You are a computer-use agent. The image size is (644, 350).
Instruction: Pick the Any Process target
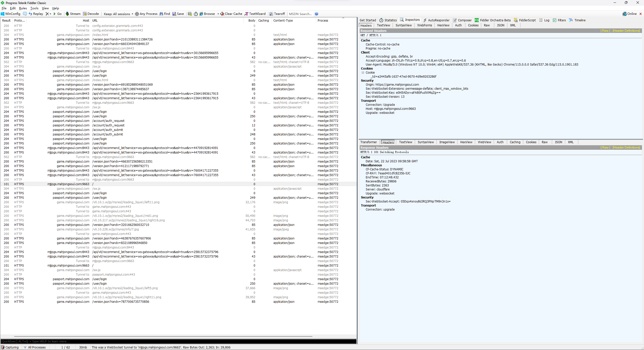click(146, 14)
